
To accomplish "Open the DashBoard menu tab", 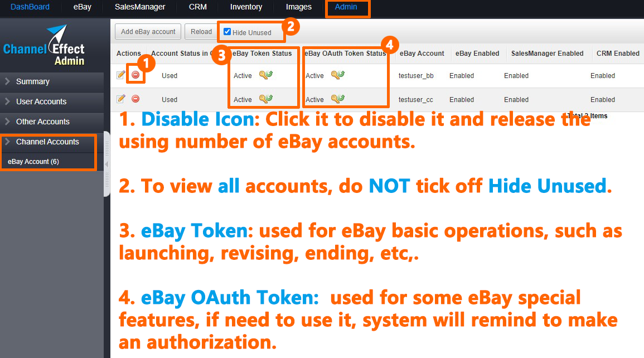I will coord(30,7).
